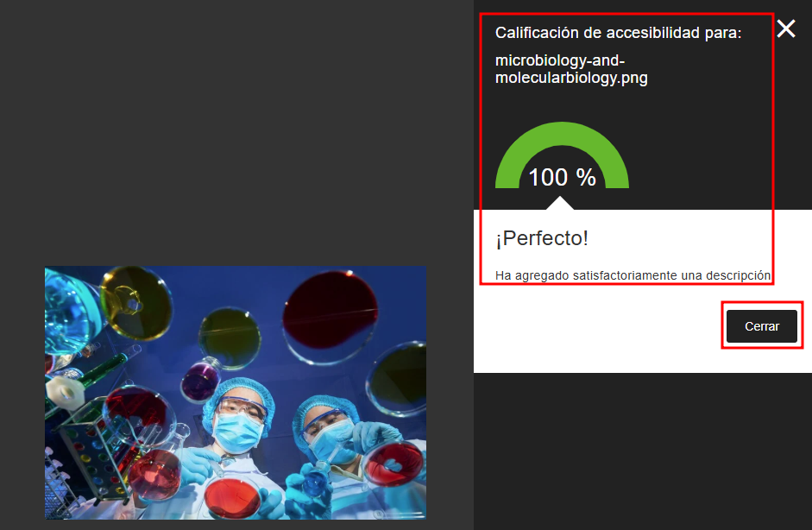Click the yellow petri dish in the preview image

[x=137, y=303]
